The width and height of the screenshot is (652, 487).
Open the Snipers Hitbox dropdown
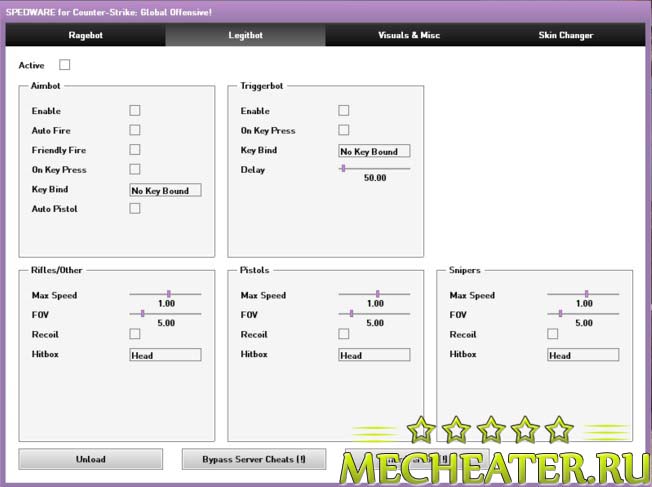[x=583, y=355]
